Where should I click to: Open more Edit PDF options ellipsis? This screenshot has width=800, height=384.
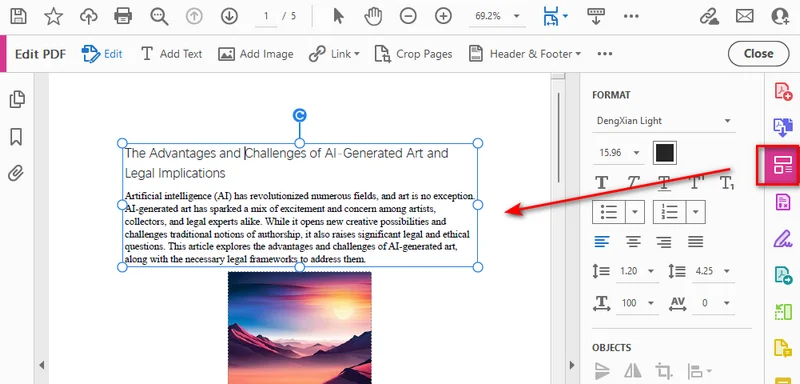coord(605,54)
